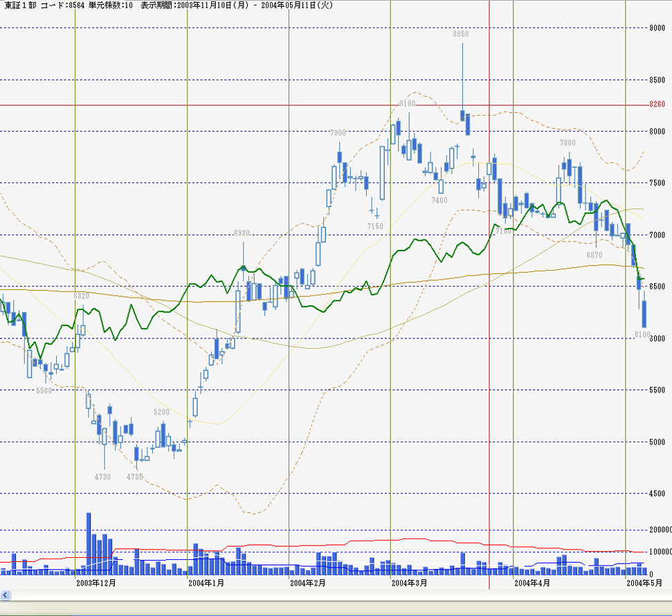Click the 6930 candle high annotation
Image resolution: width=672 pixels, height=616 pixels.
pyautogui.click(x=242, y=233)
